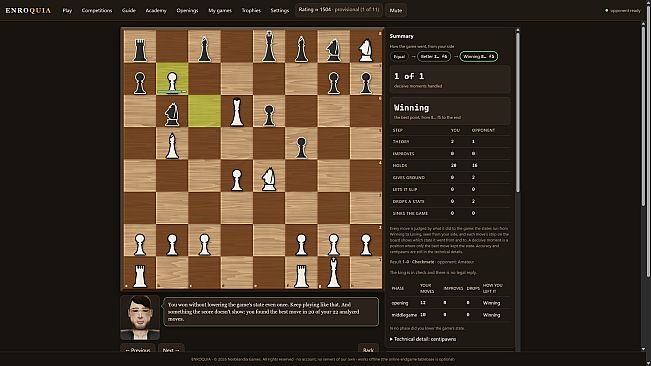Click the page vertical scrollbar
The image size is (651, 366).
tap(649, 141)
